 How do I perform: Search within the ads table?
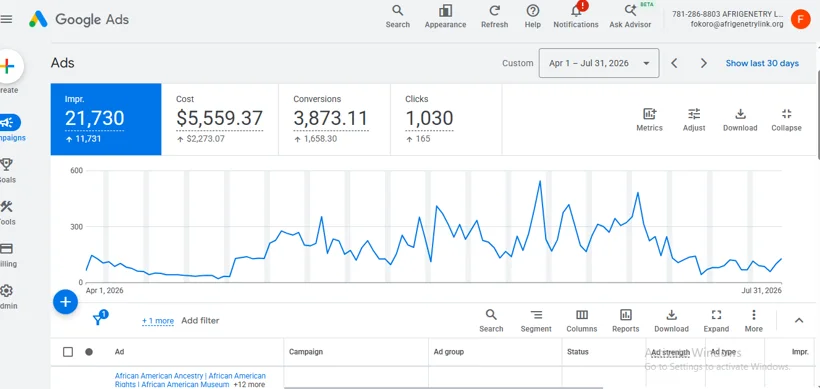[491, 321]
